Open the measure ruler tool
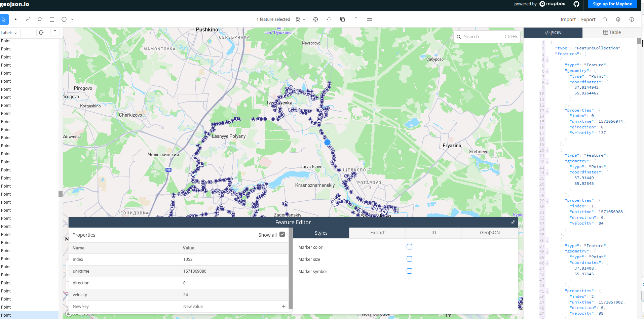 tap(369, 19)
